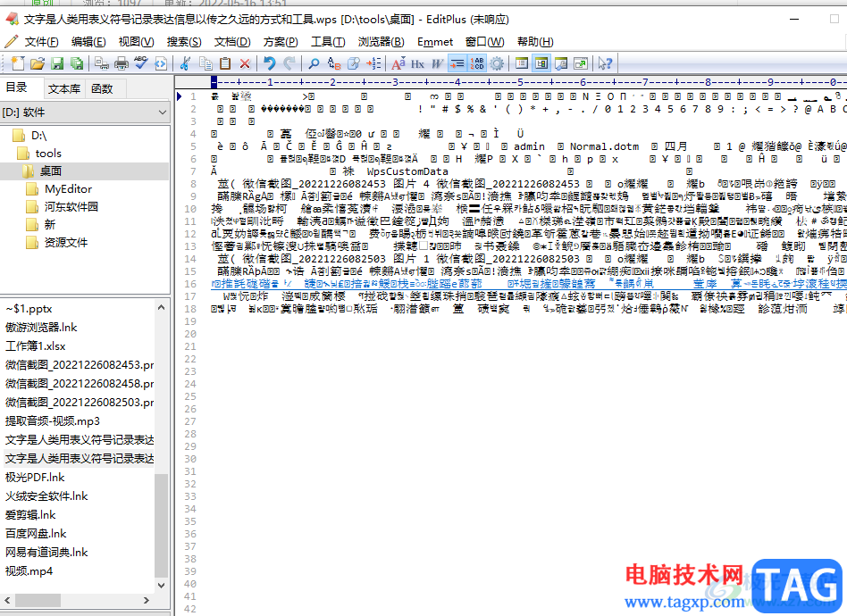Open the 浏览器(B) menu
The image size is (847, 616).
pos(381,42)
